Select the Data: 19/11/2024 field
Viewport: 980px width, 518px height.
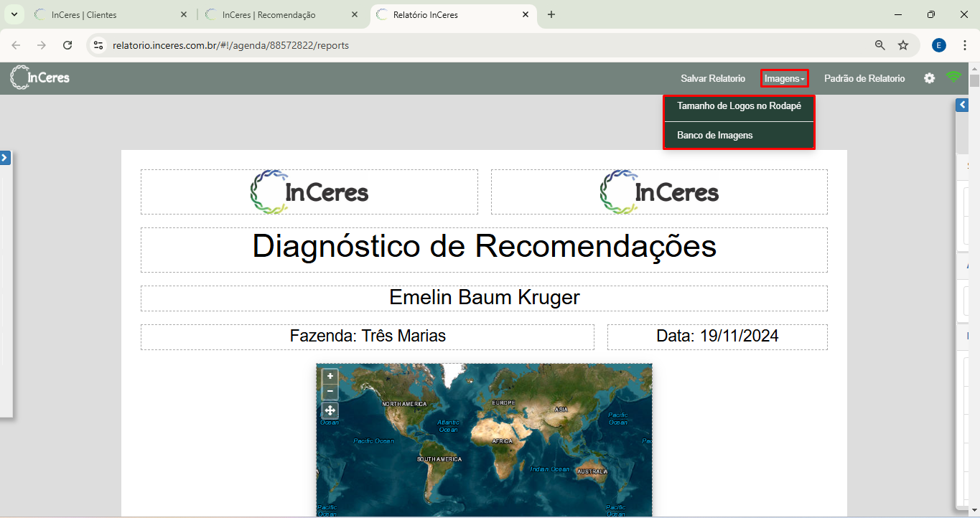click(x=717, y=336)
